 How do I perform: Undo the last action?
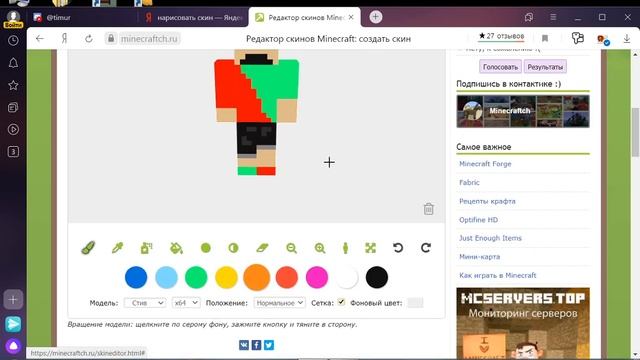click(398, 248)
